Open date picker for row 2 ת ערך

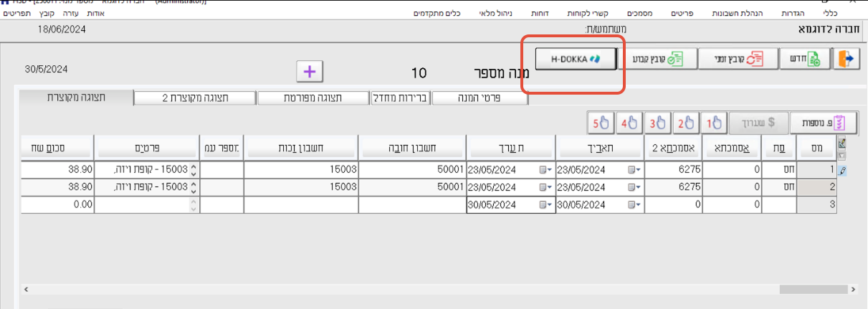(x=545, y=186)
